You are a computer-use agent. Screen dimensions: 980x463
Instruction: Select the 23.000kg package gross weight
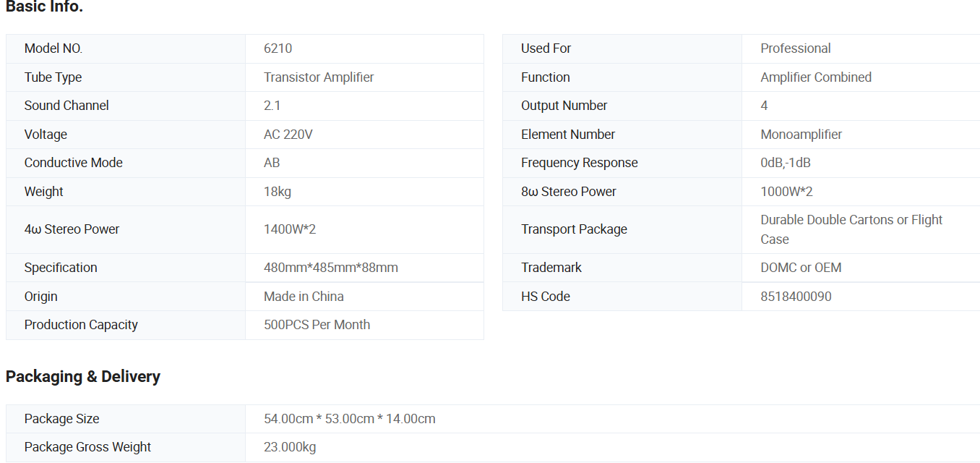[x=290, y=447]
